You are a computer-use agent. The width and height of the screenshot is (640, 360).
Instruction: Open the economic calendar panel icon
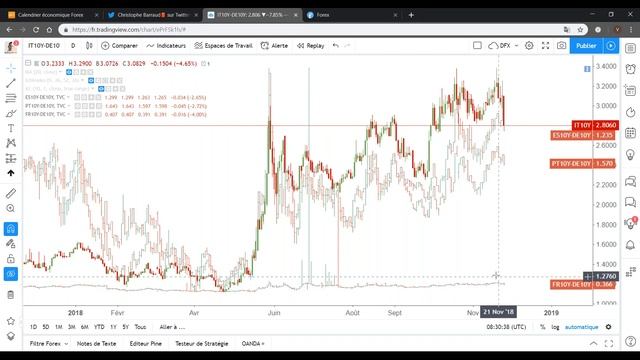(630, 133)
